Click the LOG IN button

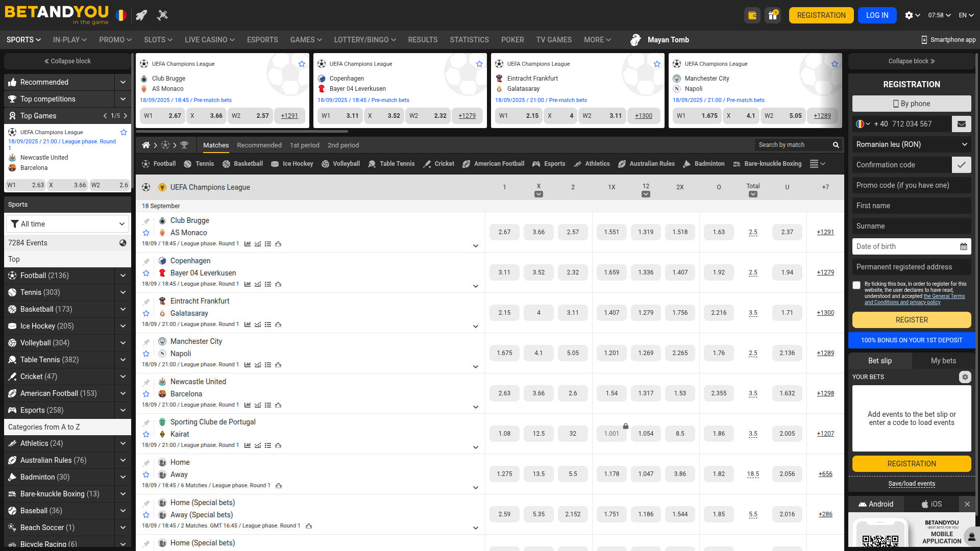(x=877, y=15)
